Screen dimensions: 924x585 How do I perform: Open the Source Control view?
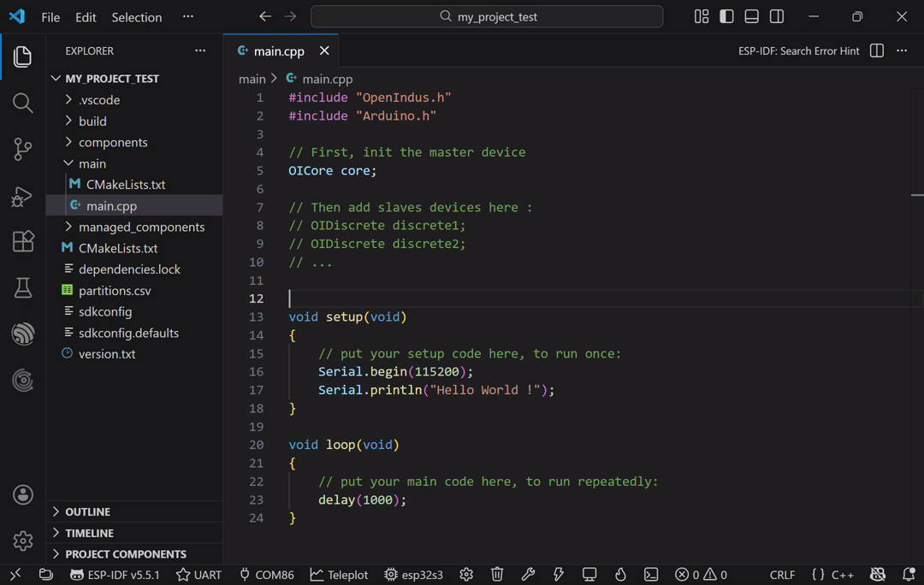pyautogui.click(x=23, y=149)
